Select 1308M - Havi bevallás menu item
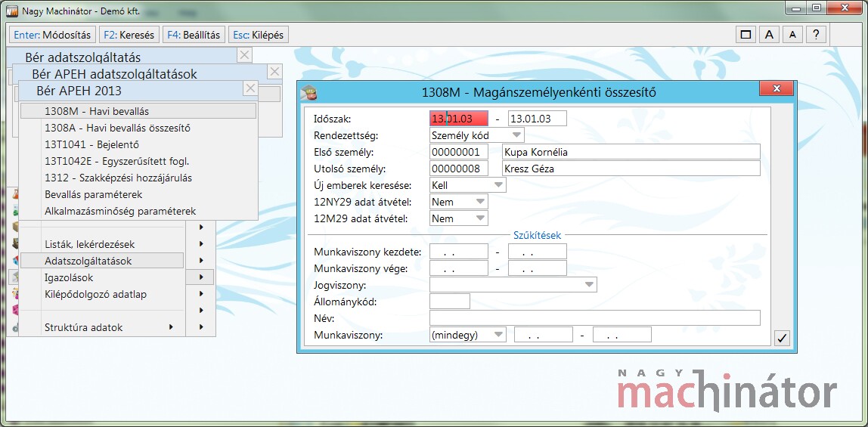Viewport: 868px width, 427px height. (x=138, y=111)
